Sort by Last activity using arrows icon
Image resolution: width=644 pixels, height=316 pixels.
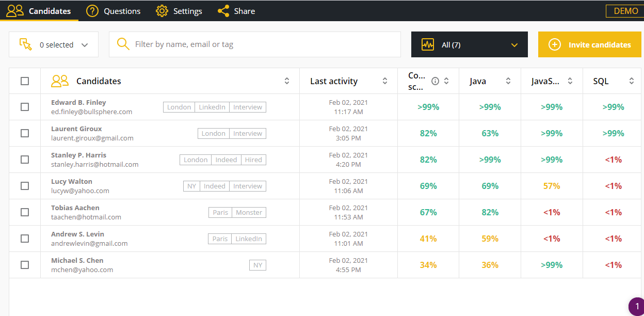[384, 81]
